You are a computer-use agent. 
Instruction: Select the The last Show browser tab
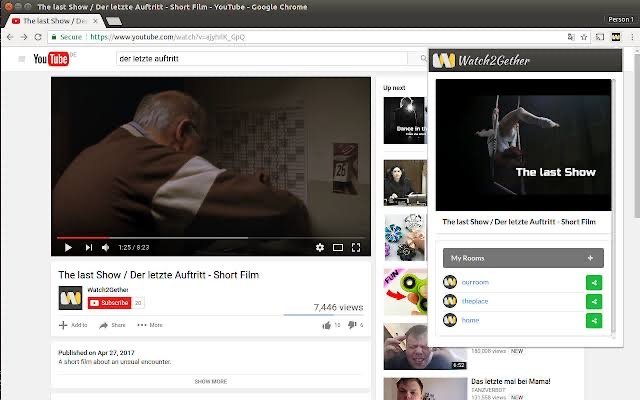(x=54, y=21)
